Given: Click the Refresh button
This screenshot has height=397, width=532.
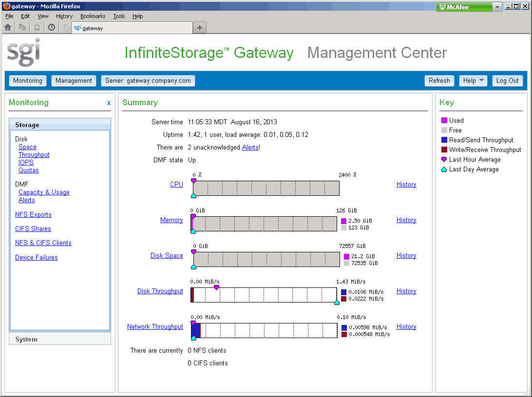Looking at the screenshot, I should pyautogui.click(x=439, y=81).
